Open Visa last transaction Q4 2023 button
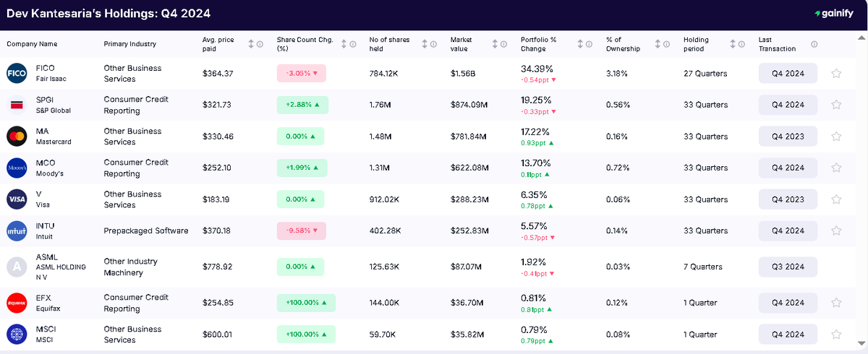Viewport: 868px width, 354px height. tap(788, 199)
